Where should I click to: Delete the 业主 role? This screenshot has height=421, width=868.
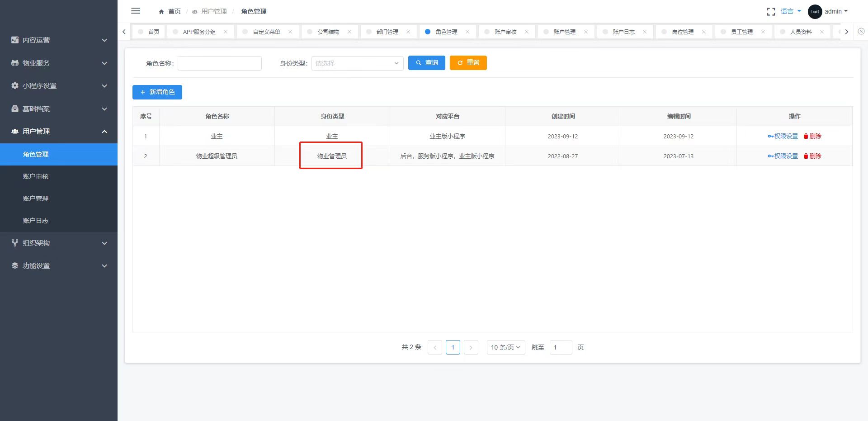point(812,136)
